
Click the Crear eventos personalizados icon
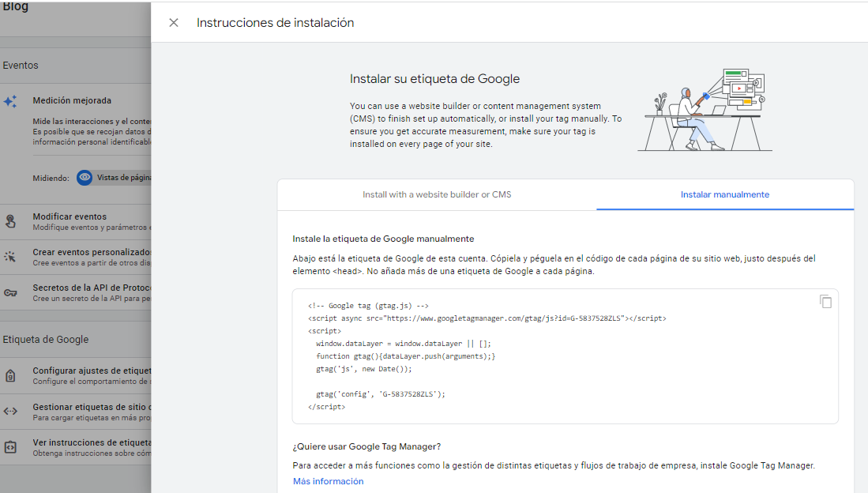(x=10, y=257)
